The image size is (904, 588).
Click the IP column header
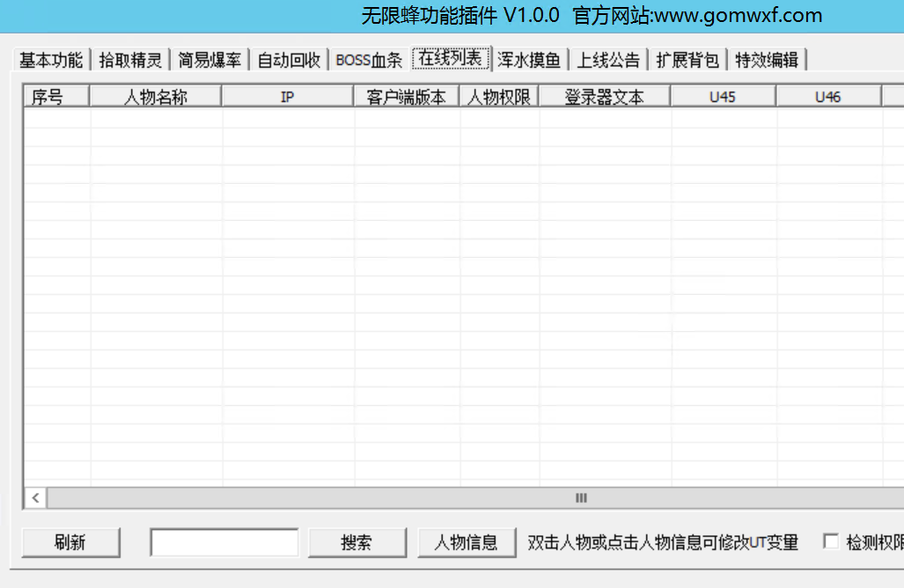[x=288, y=97]
